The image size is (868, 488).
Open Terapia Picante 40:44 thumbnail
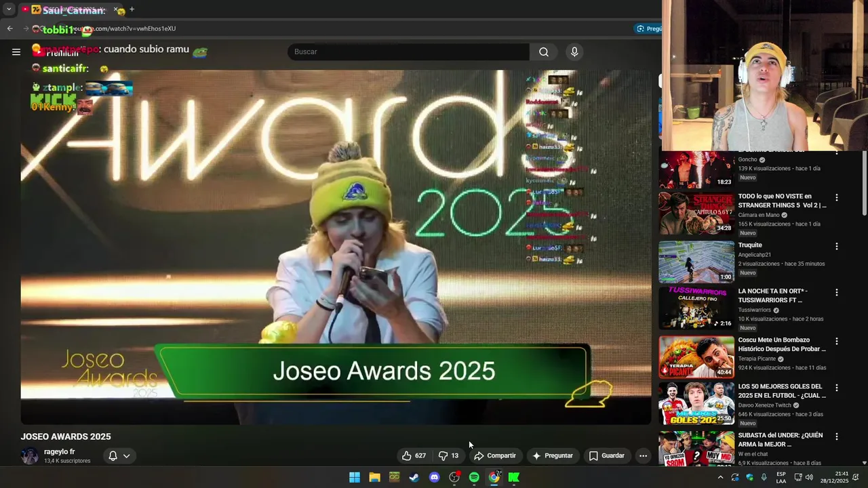[x=696, y=357]
